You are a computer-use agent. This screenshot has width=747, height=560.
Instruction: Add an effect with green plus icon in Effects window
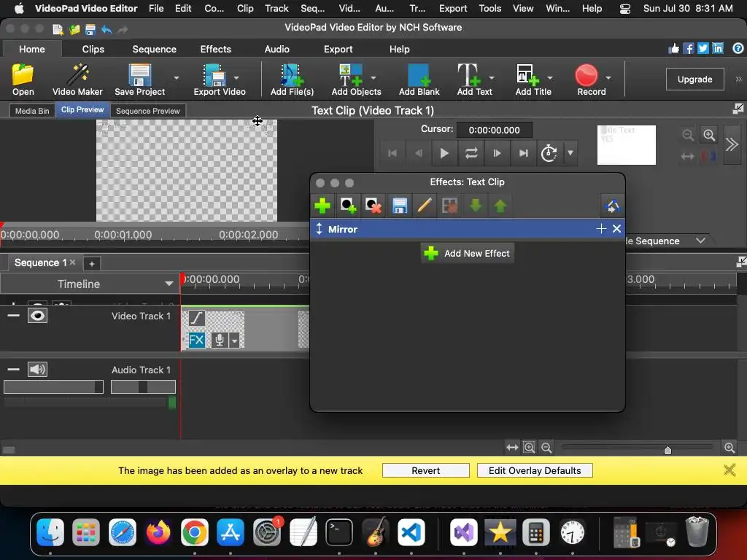coord(322,206)
